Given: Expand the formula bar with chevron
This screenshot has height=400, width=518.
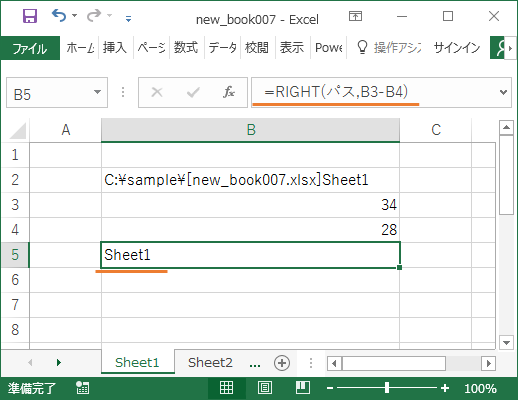Looking at the screenshot, I should coord(503,92).
